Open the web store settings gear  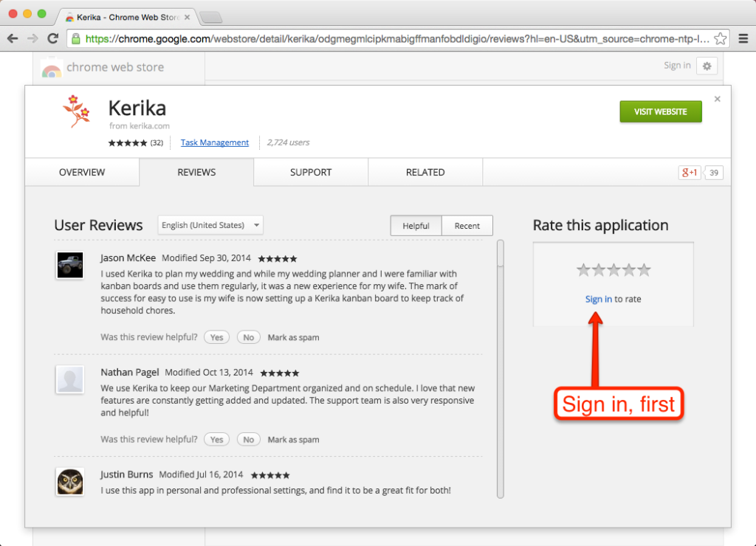707,66
